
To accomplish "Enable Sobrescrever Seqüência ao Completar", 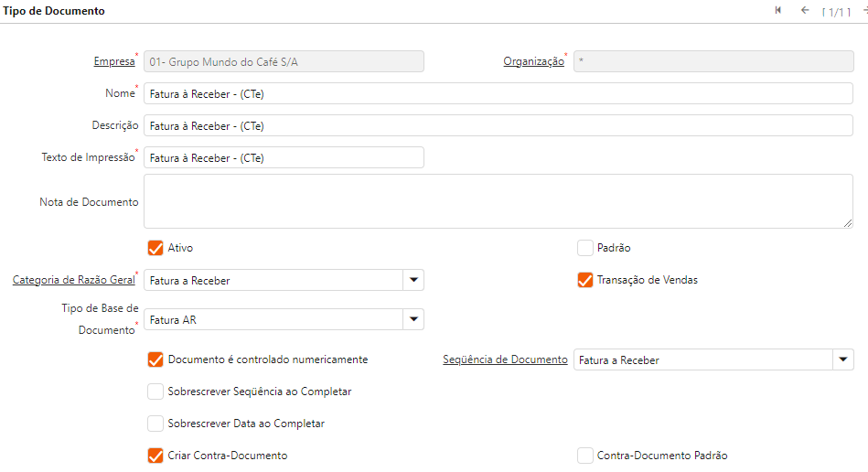I will (155, 392).
